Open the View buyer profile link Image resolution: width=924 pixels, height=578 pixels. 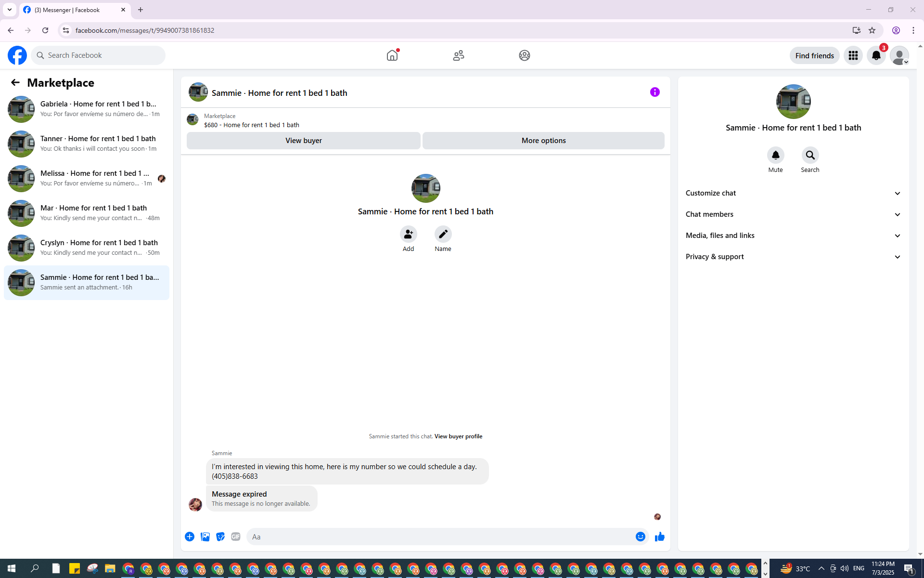(458, 436)
